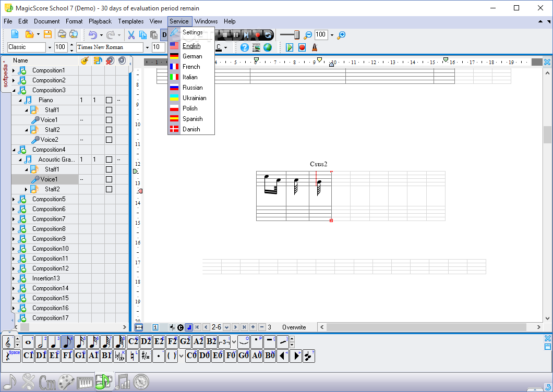Collapse the Composition3 tree node
Screen dimensions: 553x392
pos(14,90)
